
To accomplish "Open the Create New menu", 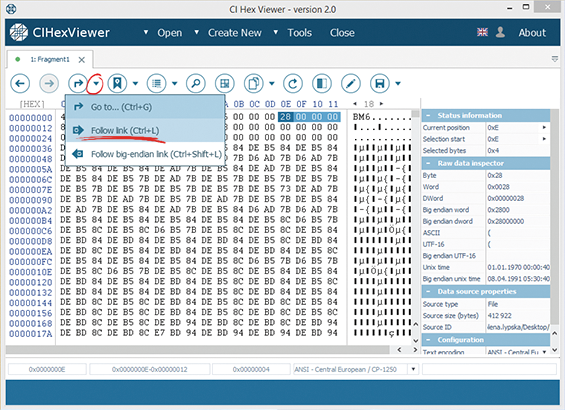I will [235, 33].
